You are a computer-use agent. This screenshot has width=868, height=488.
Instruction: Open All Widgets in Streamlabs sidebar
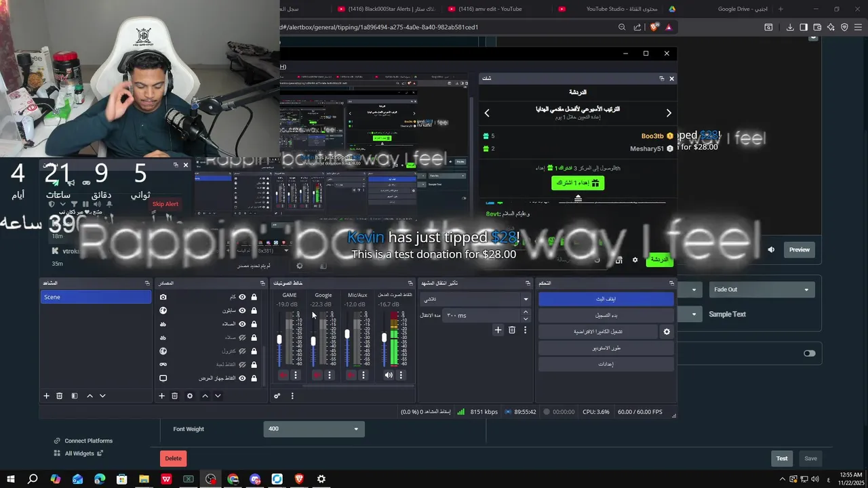pos(79,453)
